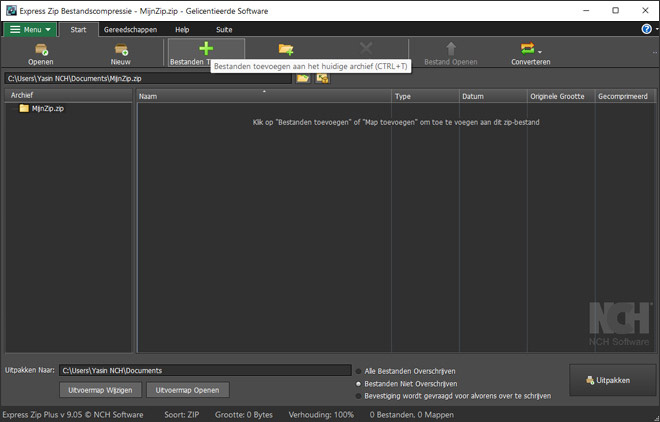
Task: Sort by Gecomprimeerd column header
Action: click(625, 96)
